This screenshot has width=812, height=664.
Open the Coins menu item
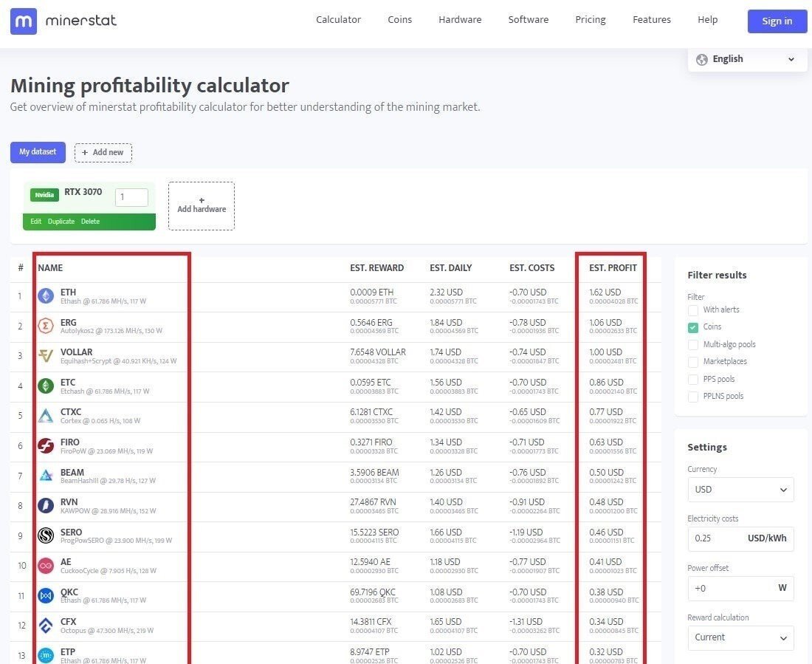tap(400, 20)
